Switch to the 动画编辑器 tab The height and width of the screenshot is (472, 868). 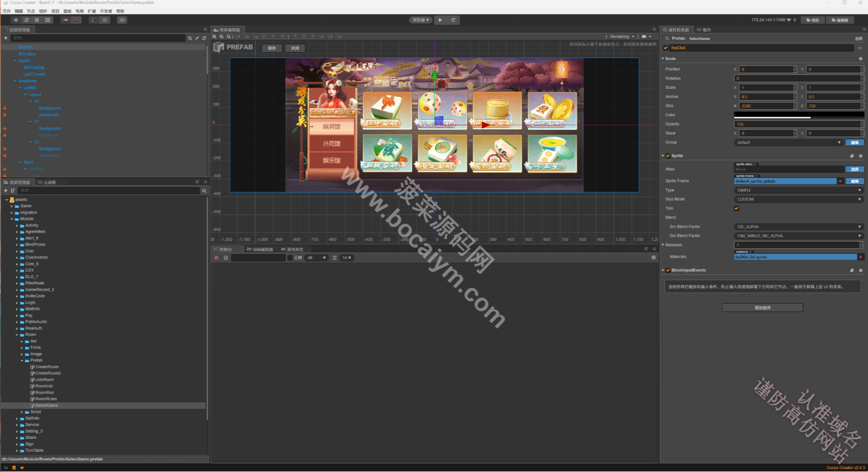tap(260, 249)
